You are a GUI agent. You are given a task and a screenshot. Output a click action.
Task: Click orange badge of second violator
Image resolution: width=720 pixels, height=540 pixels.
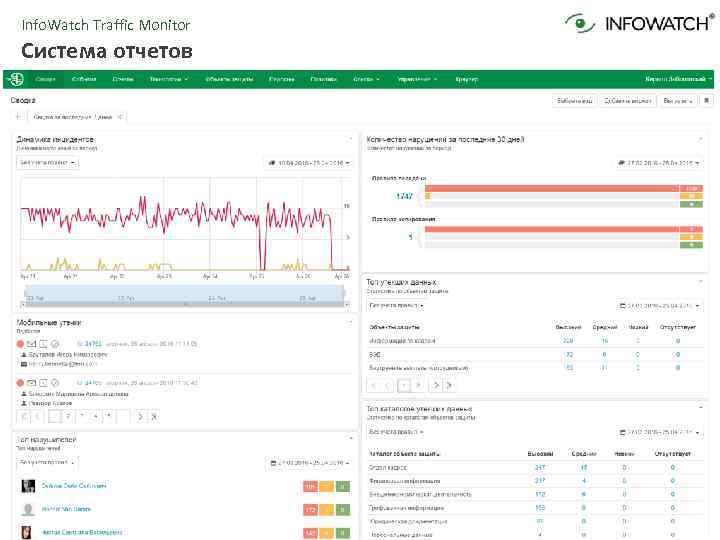(x=326, y=510)
